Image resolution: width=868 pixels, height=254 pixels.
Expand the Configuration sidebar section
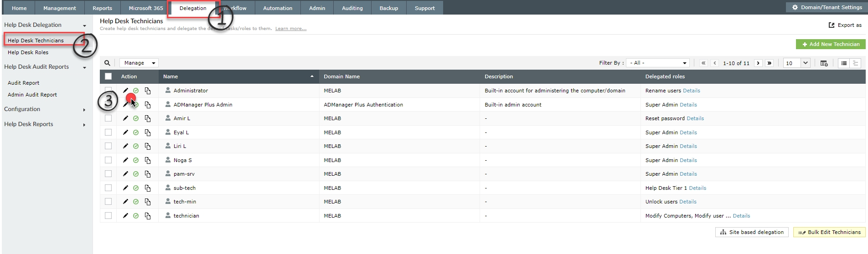(45, 109)
